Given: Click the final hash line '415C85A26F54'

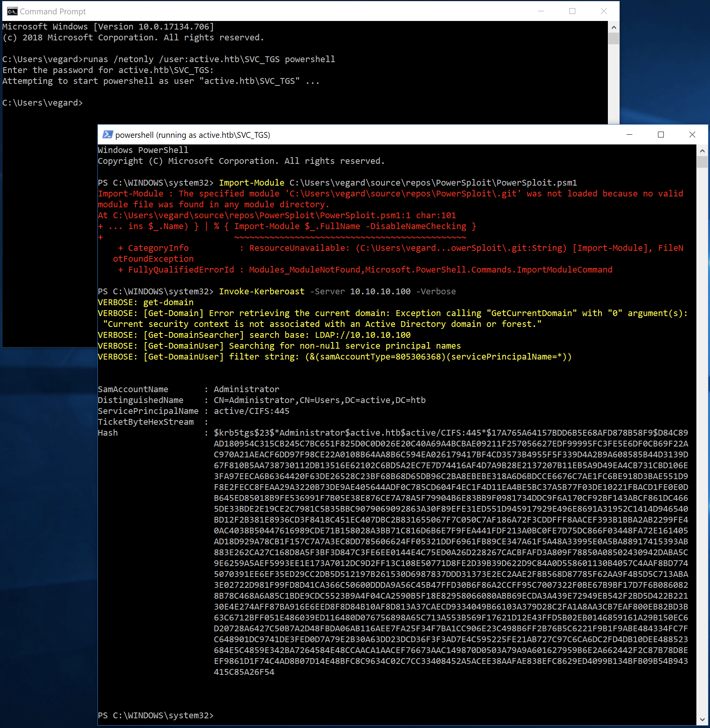Looking at the screenshot, I should [244, 672].
